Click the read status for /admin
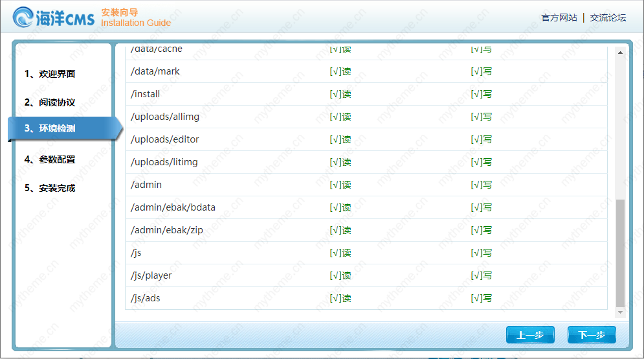Image resolution: width=644 pixels, height=359 pixels. click(x=340, y=185)
